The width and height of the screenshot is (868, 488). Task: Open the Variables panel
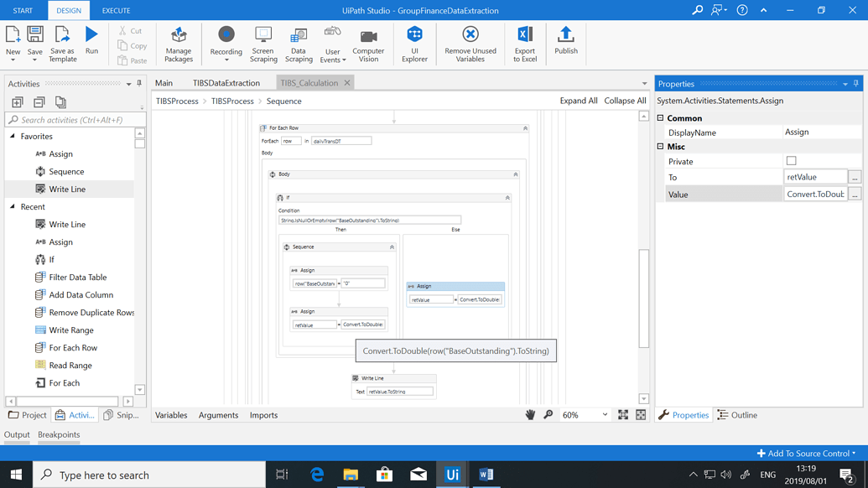pos(171,415)
